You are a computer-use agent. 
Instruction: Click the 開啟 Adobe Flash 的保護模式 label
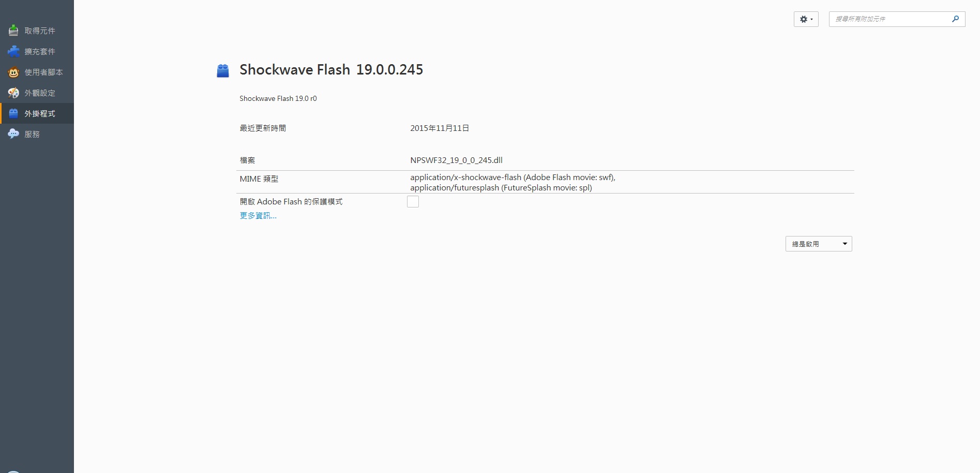291,202
